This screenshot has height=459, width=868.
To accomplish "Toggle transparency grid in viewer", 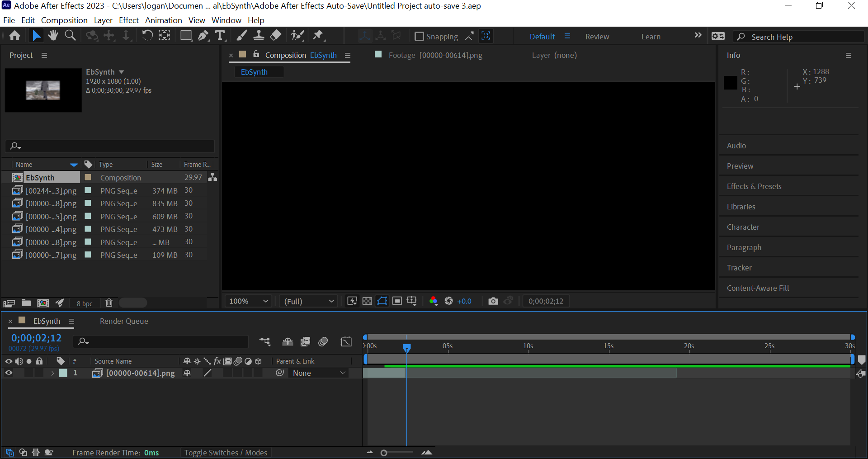I will [x=367, y=301].
